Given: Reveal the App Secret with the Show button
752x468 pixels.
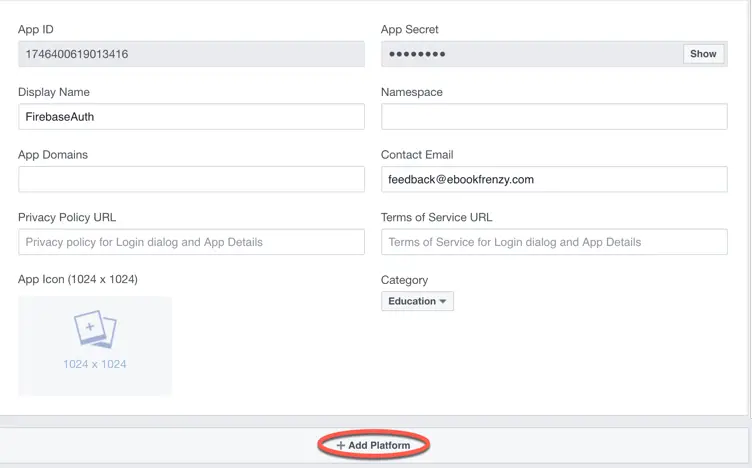Looking at the screenshot, I should 703,54.
